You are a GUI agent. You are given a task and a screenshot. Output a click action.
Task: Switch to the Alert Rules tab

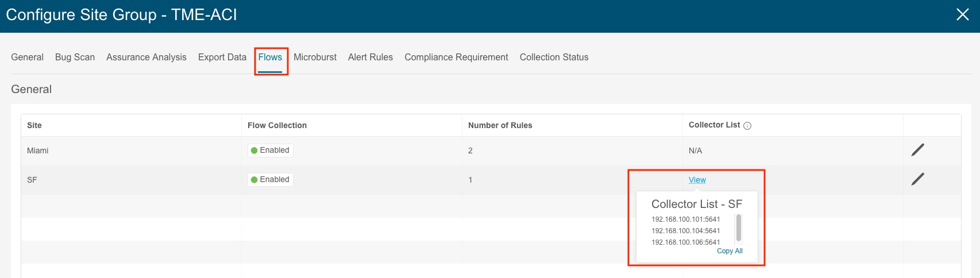pos(371,57)
